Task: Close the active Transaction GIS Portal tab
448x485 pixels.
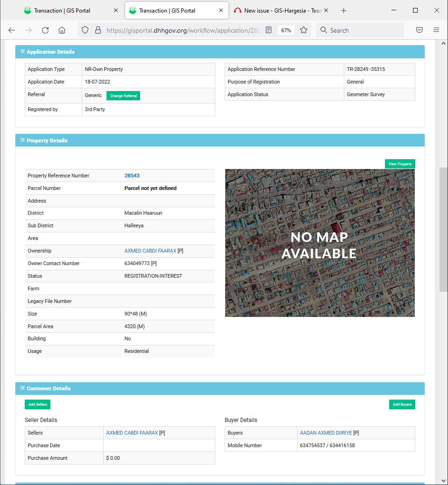Action: [x=221, y=10]
